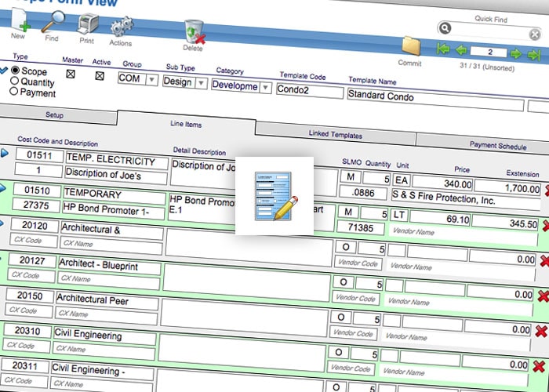Click TEMP. ELECTRICITY description field
Image resolution: width=549 pixels, height=392 pixels.
tap(117, 160)
